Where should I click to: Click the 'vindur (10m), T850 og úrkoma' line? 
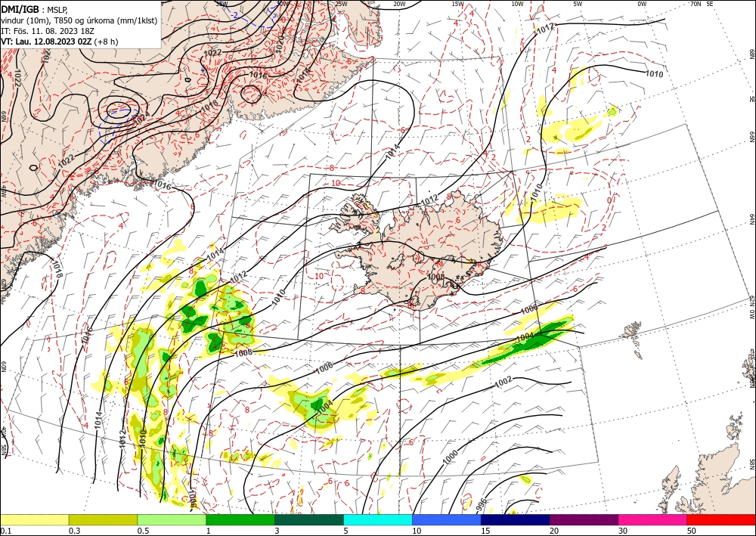point(79,20)
